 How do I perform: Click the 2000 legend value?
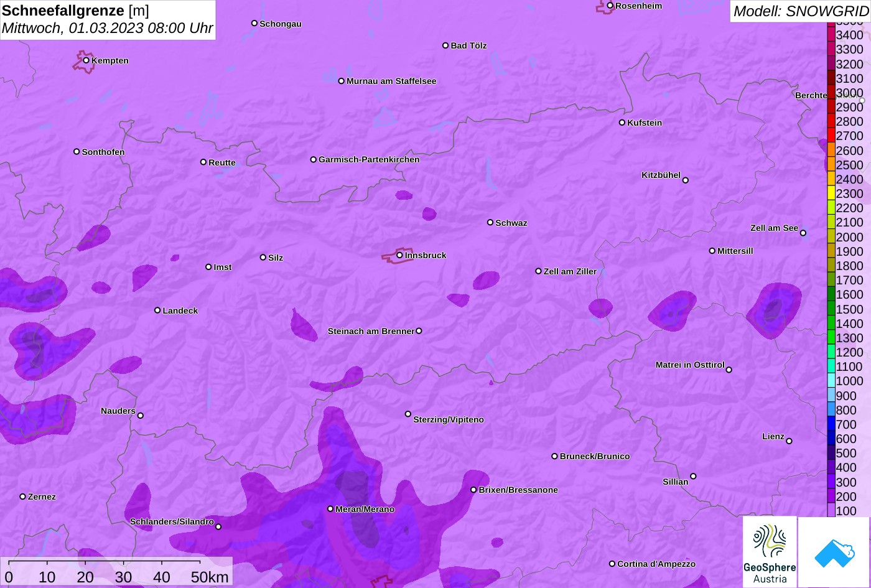pos(850,237)
